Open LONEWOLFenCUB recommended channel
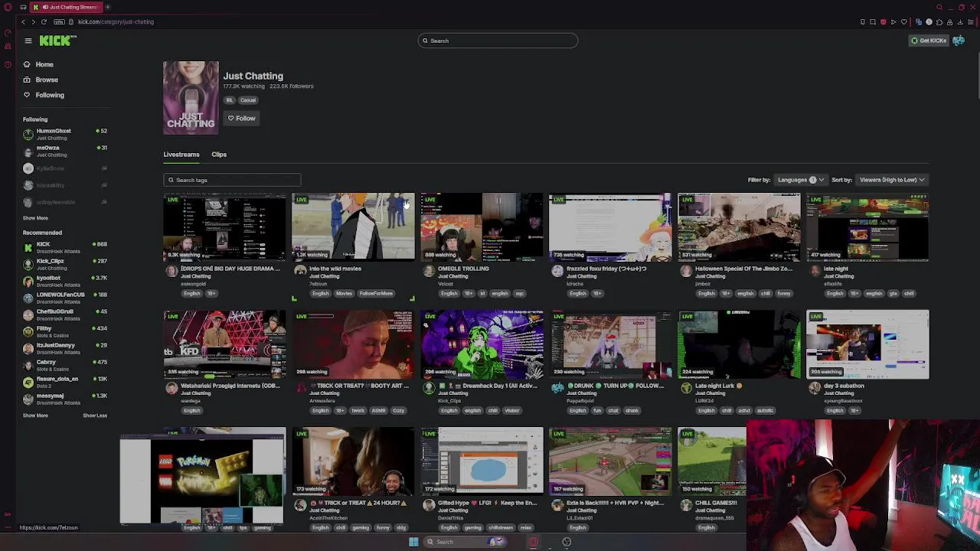This screenshot has width=980, height=551. coord(65,298)
